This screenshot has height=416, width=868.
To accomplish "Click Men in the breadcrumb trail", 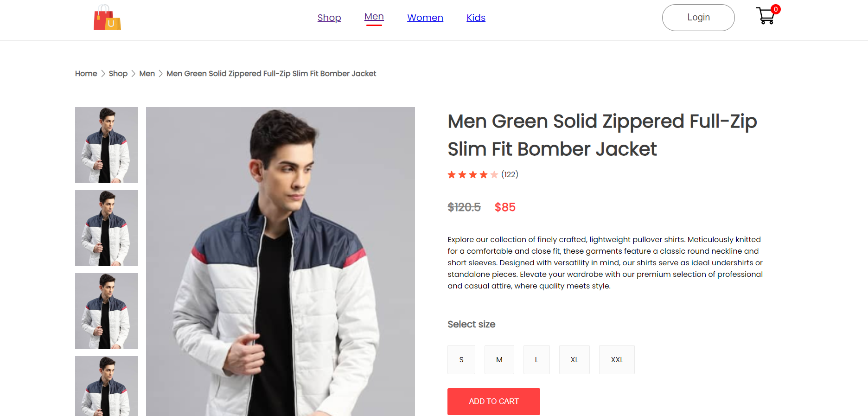I will pyautogui.click(x=147, y=74).
